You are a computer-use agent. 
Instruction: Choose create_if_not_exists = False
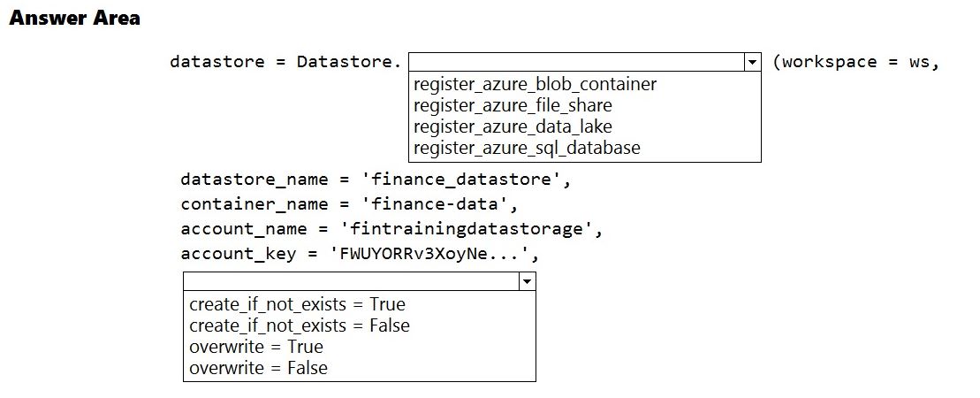click(300, 325)
